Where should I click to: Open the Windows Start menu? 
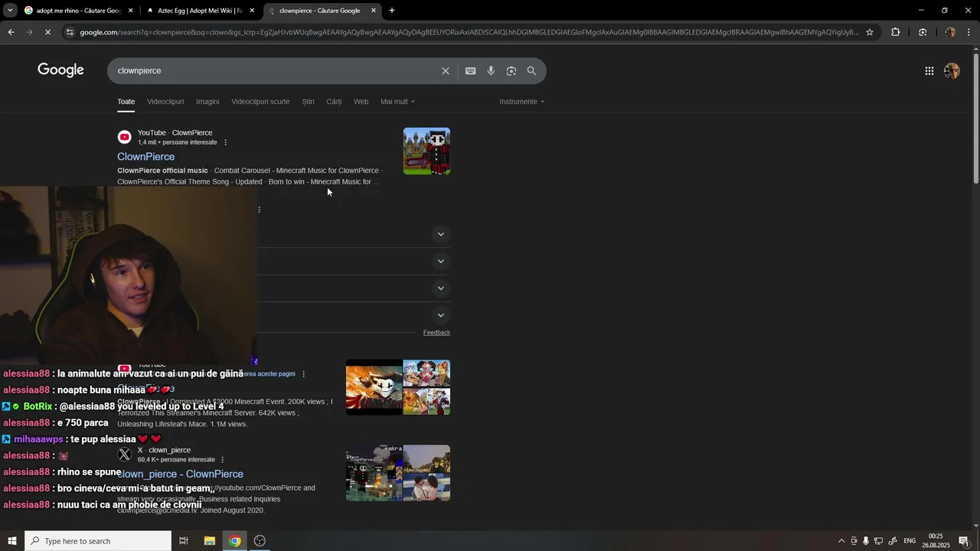point(12,541)
